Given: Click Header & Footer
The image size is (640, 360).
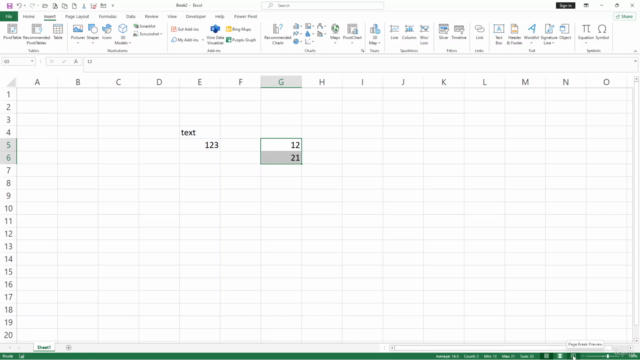Looking at the screenshot, I should tap(514, 34).
